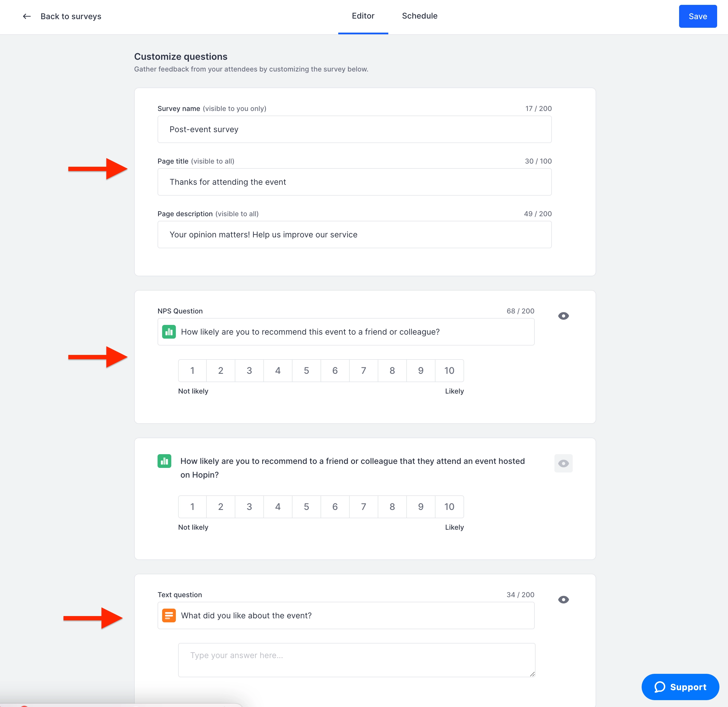Click the '17 / 200' survey name counter
This screenshot has width=728, height=707.
[538, 108]
